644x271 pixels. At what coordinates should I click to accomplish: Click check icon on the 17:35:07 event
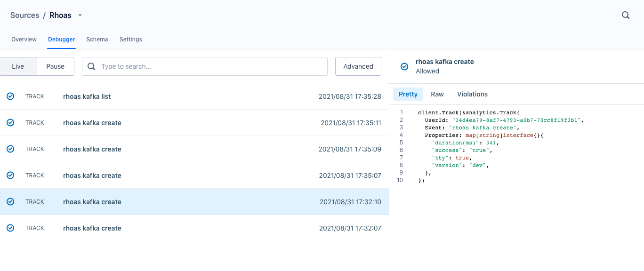(10, 175)
